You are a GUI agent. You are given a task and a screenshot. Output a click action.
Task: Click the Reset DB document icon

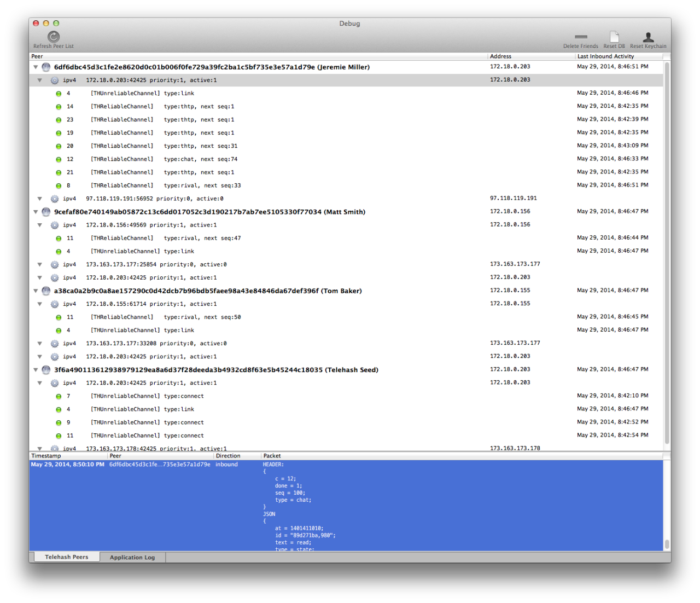tap(614, 37)
